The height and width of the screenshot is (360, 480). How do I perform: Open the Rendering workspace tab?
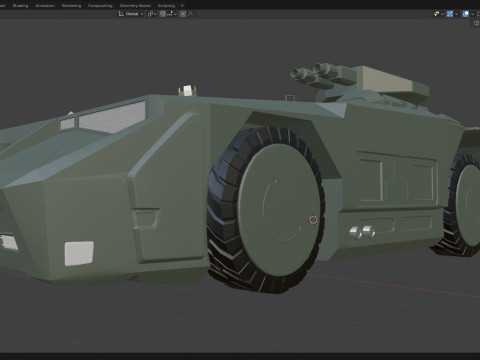(71, 6)
